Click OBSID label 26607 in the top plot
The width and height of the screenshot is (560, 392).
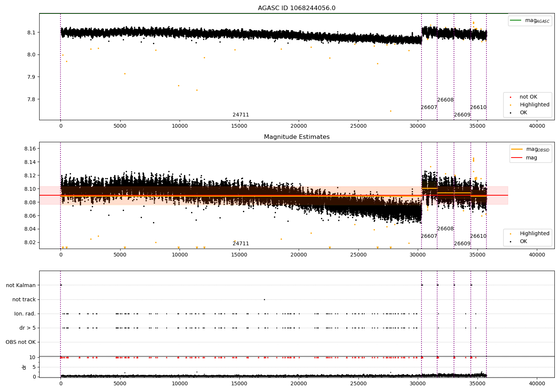(429, 108)
